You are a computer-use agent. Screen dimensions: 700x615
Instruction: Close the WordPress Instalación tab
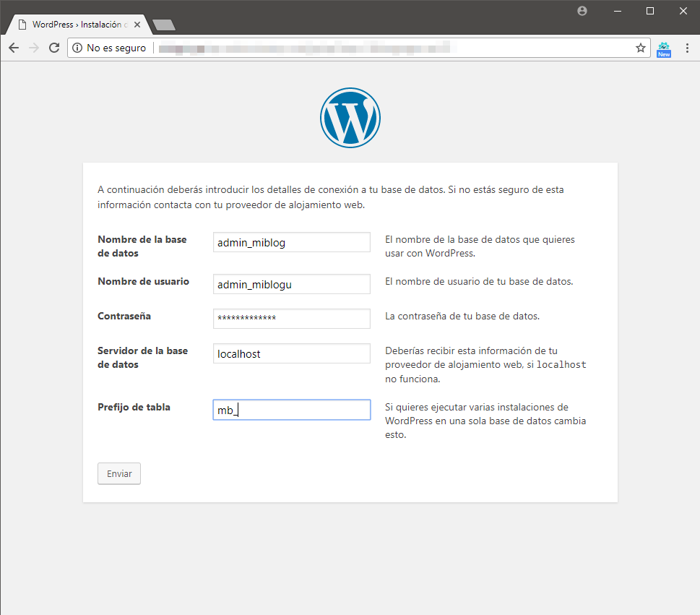137,25
